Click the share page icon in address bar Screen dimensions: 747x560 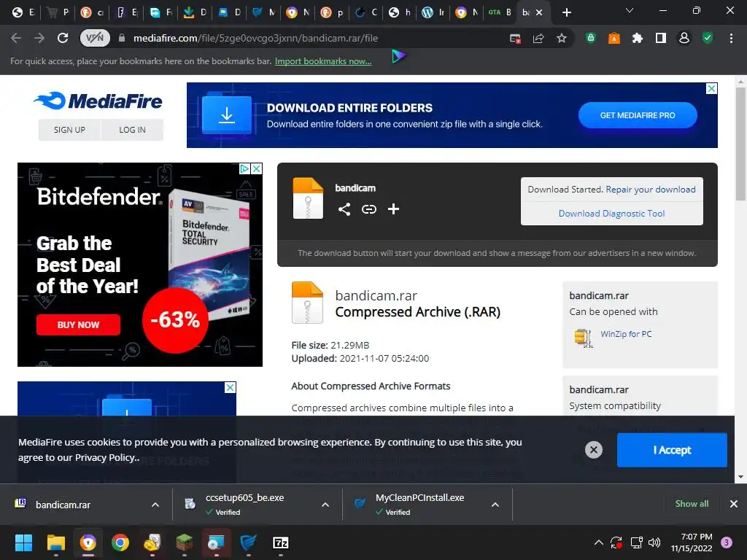tap(538, 38)
